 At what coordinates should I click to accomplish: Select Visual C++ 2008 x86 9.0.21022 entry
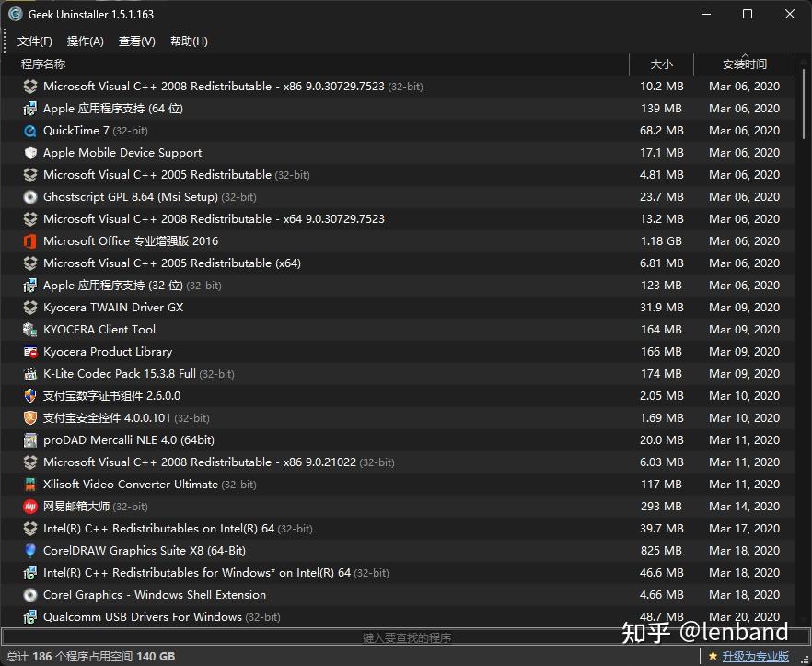[x=398, y=462]
